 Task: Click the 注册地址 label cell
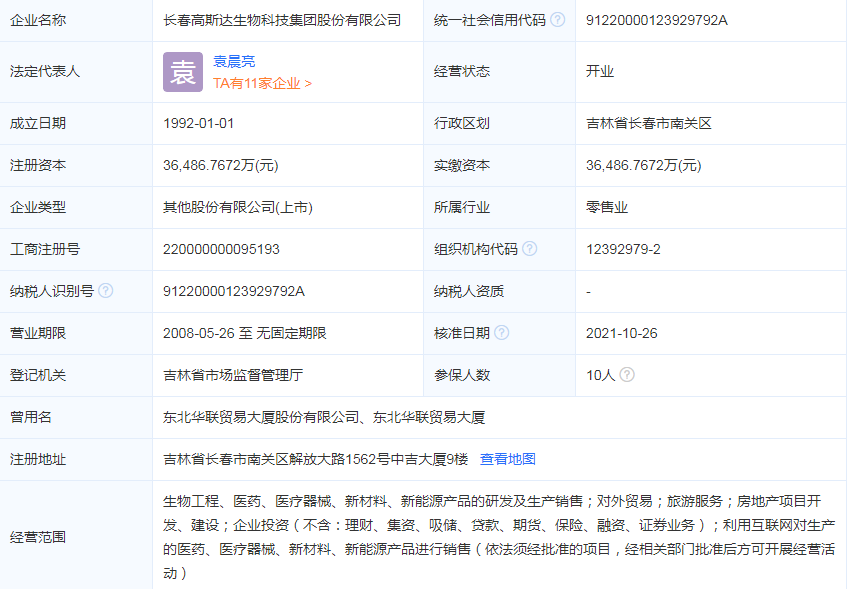76,459
